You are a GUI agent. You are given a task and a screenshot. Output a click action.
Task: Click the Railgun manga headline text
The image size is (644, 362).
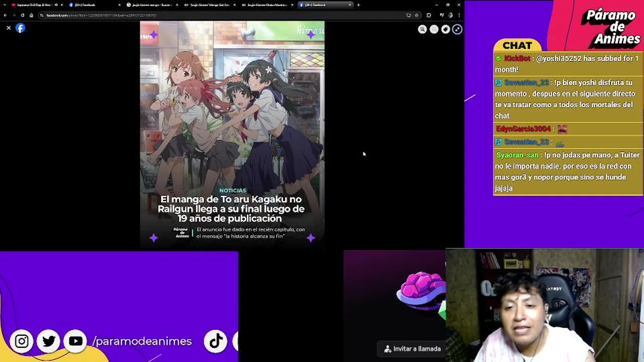click(231, 209)
